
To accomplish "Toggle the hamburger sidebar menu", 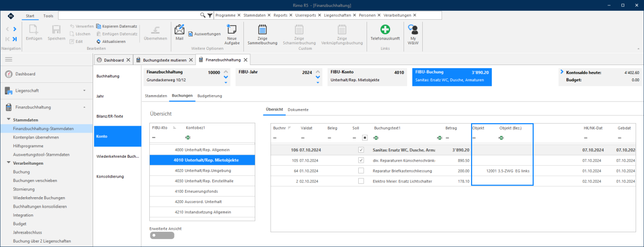I will coord(8,59).
